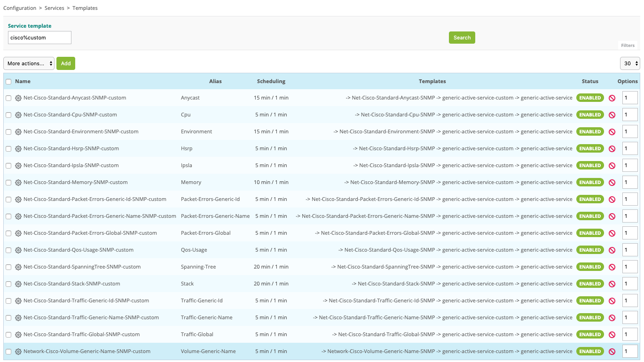Click gear icon for Net-Cisco-Standard-Hsrp-SNMP-custom
The height and width of the screenshot is (362, 644).
18,148
